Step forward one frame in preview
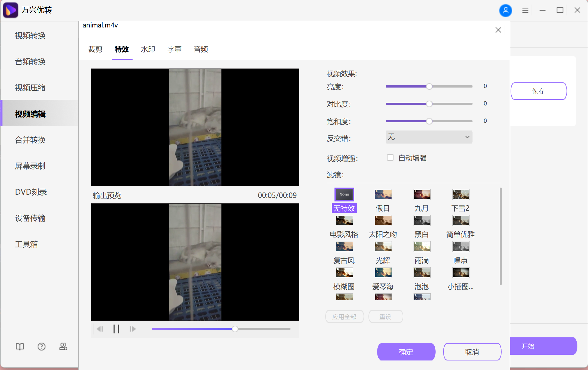The height and width of the screenshot is (370, 588). [133, 329]
